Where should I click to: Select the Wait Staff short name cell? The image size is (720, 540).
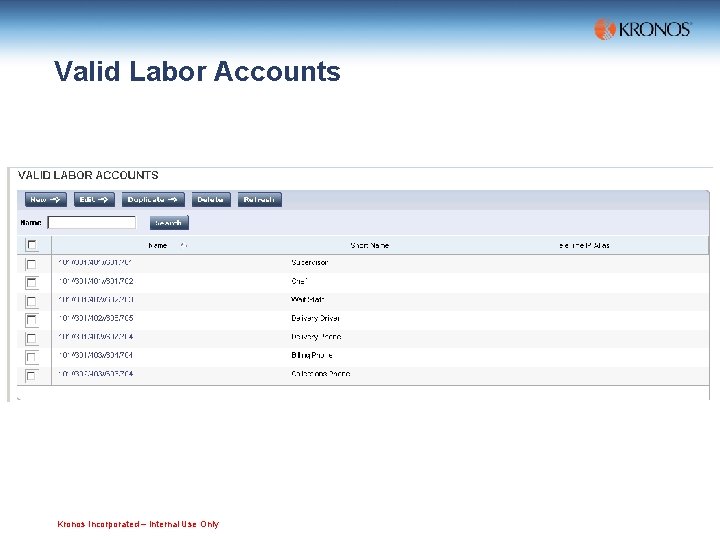(x=308, y=299)
